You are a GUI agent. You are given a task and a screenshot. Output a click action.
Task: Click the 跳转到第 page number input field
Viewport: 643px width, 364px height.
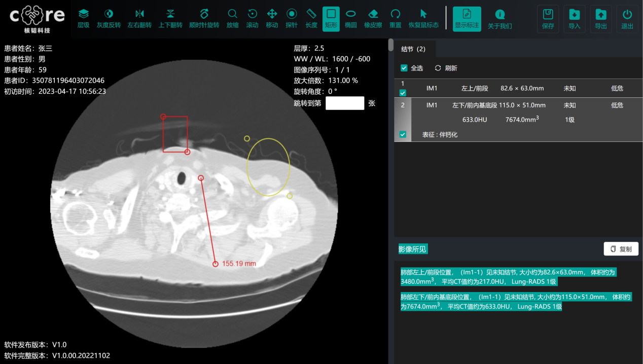[x=345, y=103]
